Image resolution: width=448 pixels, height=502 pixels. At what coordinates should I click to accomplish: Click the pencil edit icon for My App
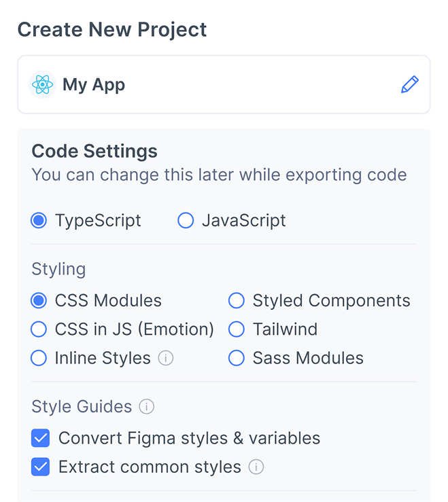[409, 84]
